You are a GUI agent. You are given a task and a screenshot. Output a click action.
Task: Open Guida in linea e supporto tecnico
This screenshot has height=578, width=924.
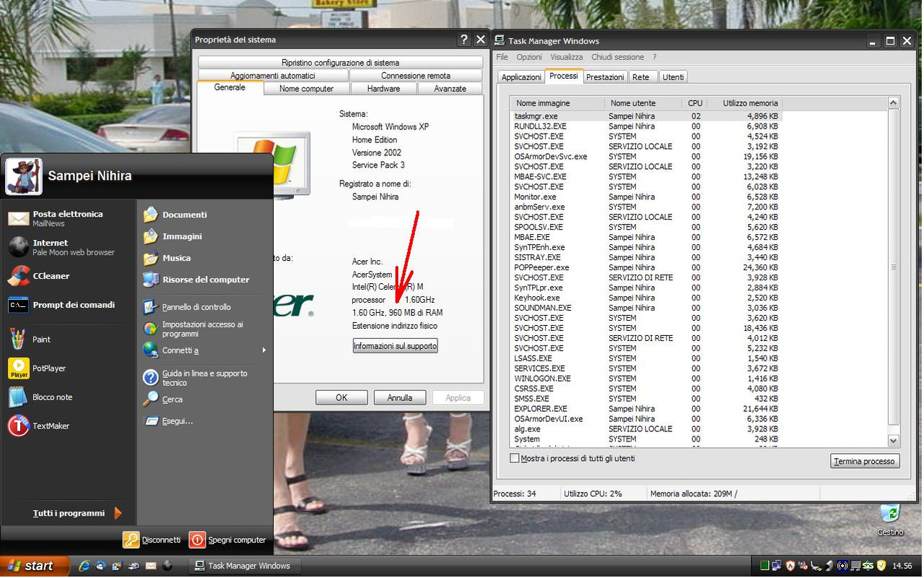pyautogui.click(x=204, y=378)
